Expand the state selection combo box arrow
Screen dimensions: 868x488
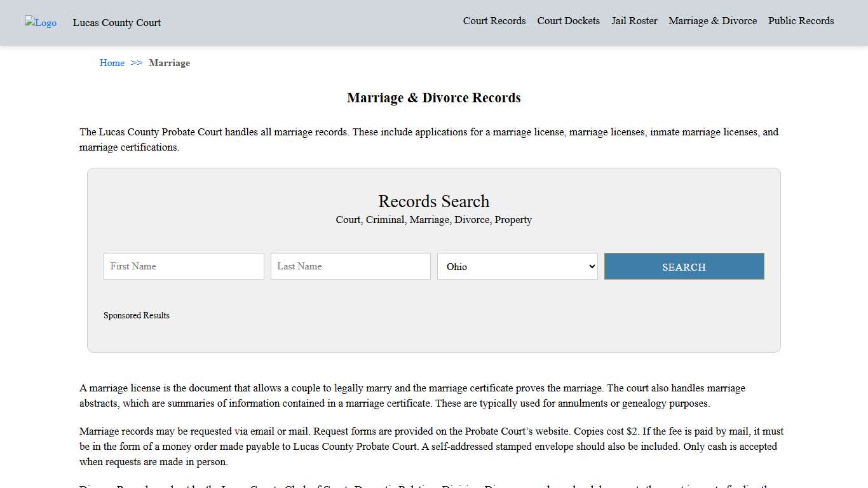(591, 266)
